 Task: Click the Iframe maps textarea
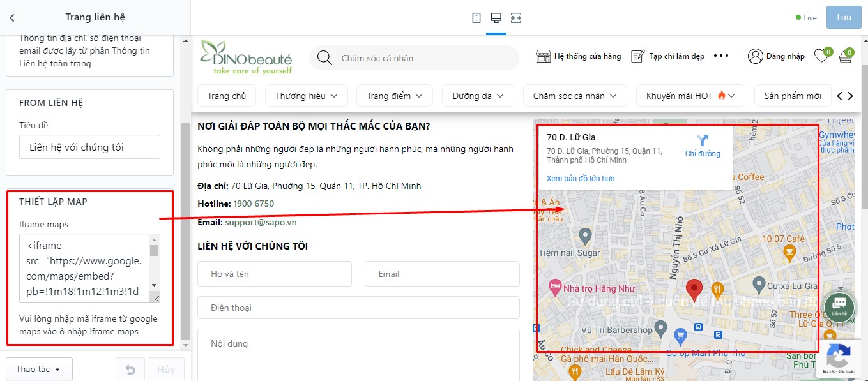tap(89, 268)
